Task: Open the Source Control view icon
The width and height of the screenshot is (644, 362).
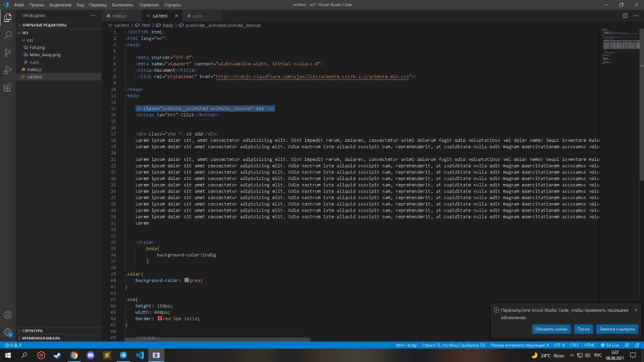Action: tap(8, 52)
